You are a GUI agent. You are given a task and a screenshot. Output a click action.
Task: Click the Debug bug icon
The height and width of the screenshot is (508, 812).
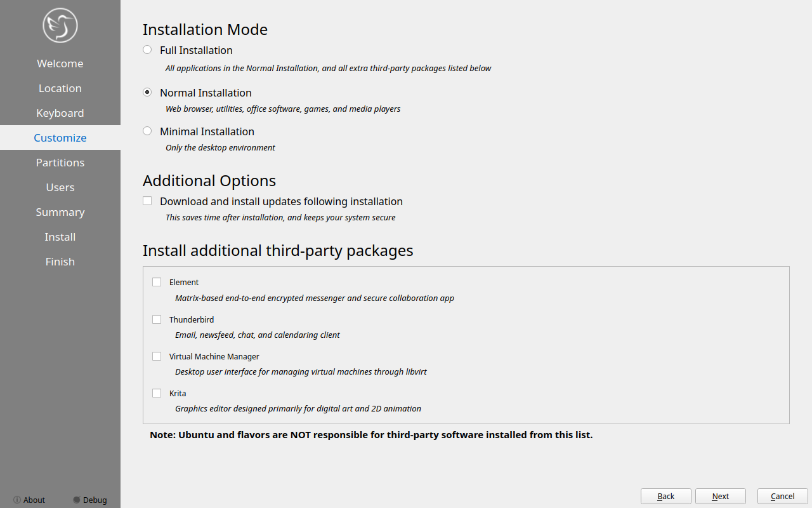(77, 500)
